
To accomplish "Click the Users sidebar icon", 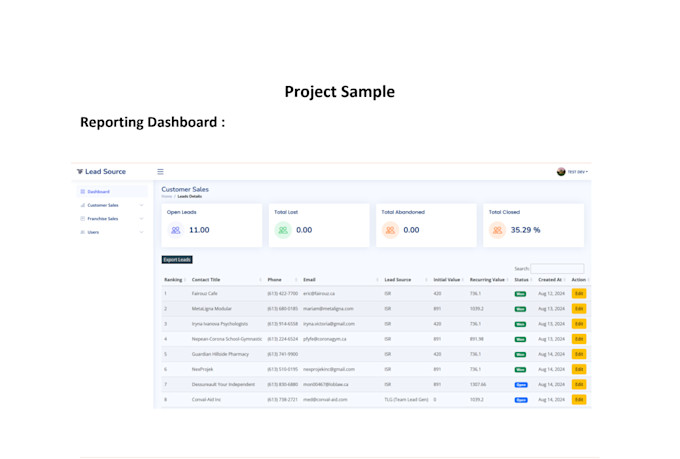I will (x=83, y=232).
